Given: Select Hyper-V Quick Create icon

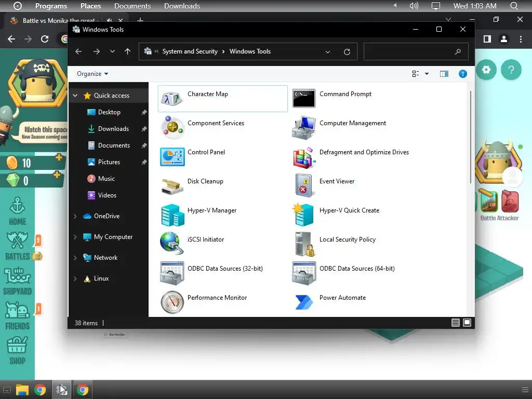Looking at the screenshot, I should [303, 215].
